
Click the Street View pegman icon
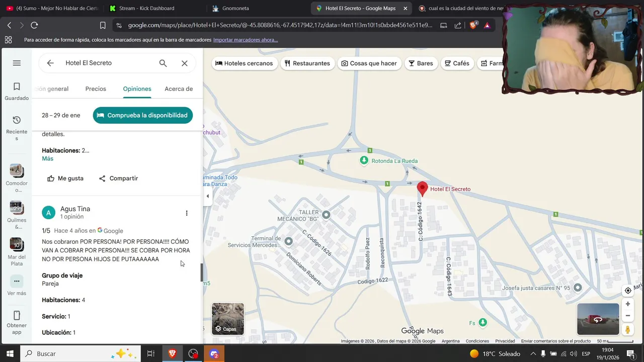click(628, 330)
